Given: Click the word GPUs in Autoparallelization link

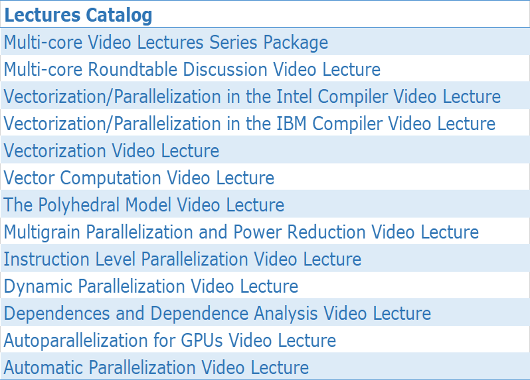Looking at the screenshot, I should coord(202,340).
